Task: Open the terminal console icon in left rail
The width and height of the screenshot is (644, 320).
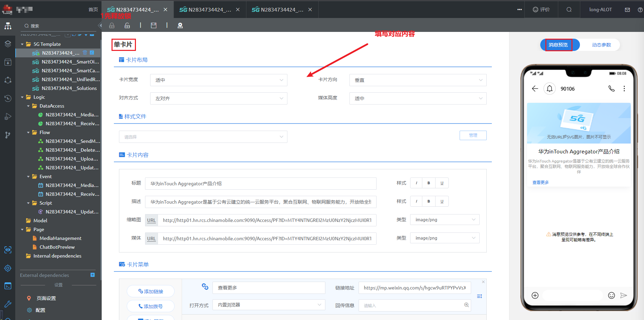Action: [x=8, y=286]
